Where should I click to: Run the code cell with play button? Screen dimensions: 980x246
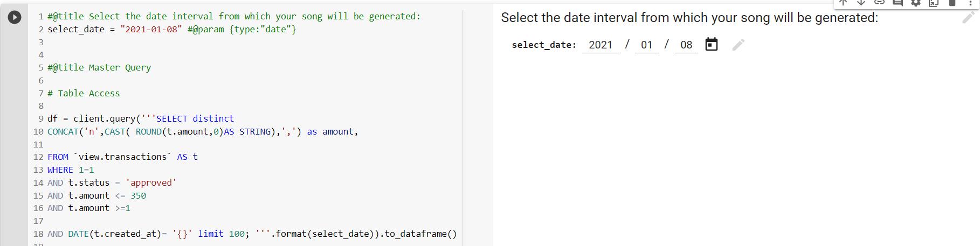[15, 17]
